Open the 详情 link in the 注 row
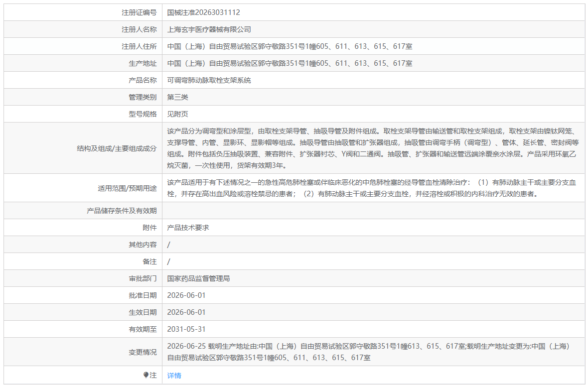588x386 pixels. [x=174, y=375]
